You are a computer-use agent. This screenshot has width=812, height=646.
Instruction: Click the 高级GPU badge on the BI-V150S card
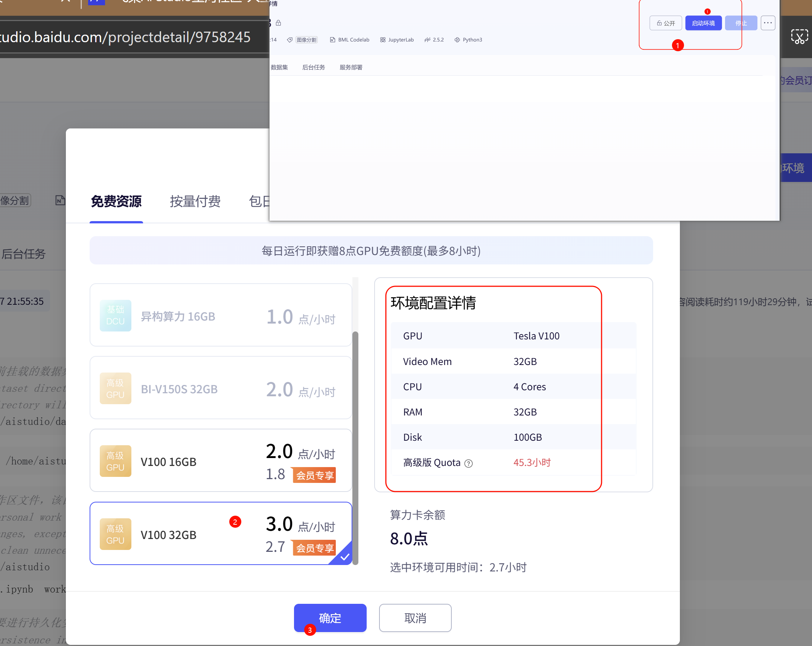coord(116,388)
